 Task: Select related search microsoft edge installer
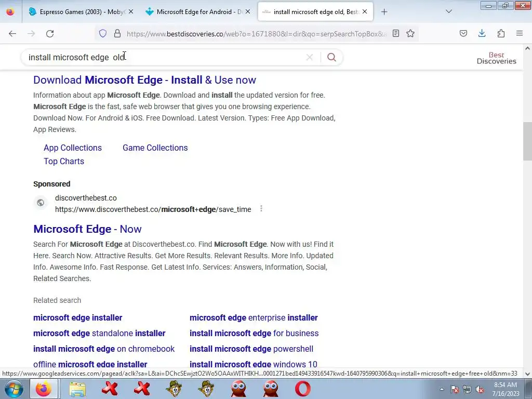pyautogui.click(x=78, y=317)
